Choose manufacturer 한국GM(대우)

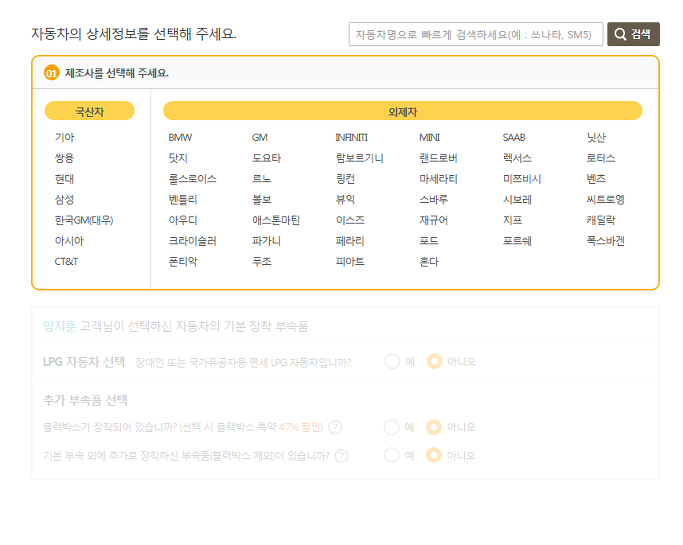84,220
